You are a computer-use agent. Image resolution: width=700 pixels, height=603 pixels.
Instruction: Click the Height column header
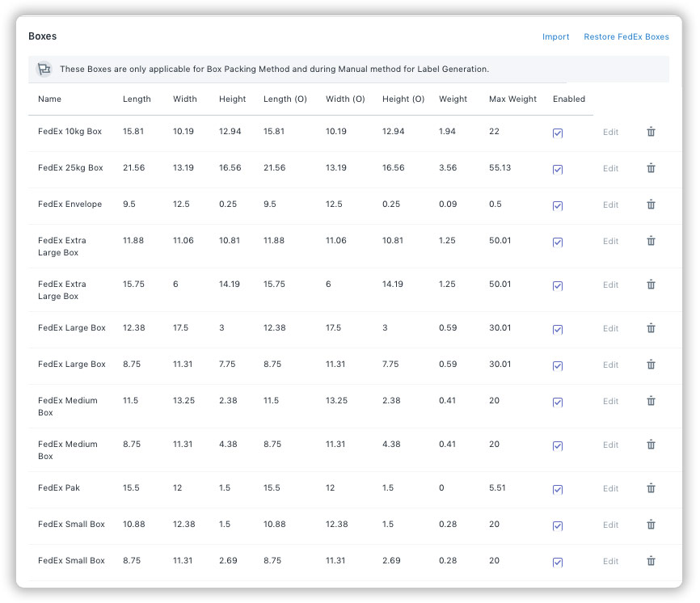232,99
